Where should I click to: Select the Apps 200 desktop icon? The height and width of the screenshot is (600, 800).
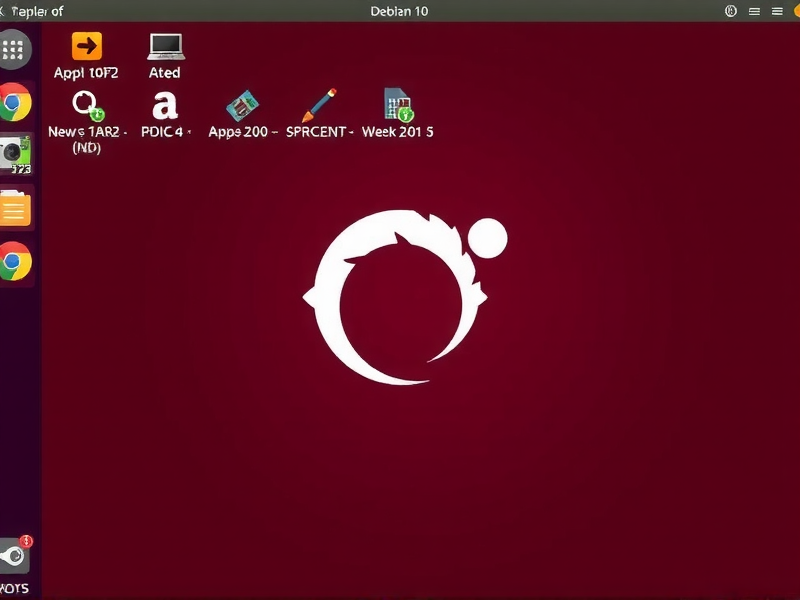coord(243,105)
